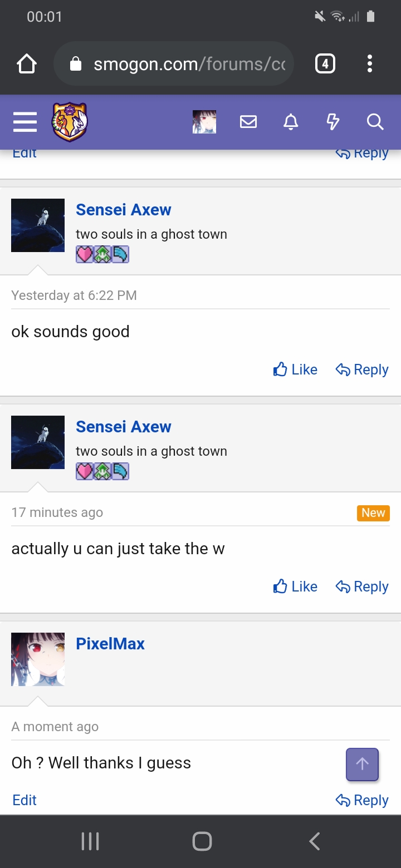Open the hamburger navigation menu
Viewport: 401px width, 868px height.
click(25, 122)
